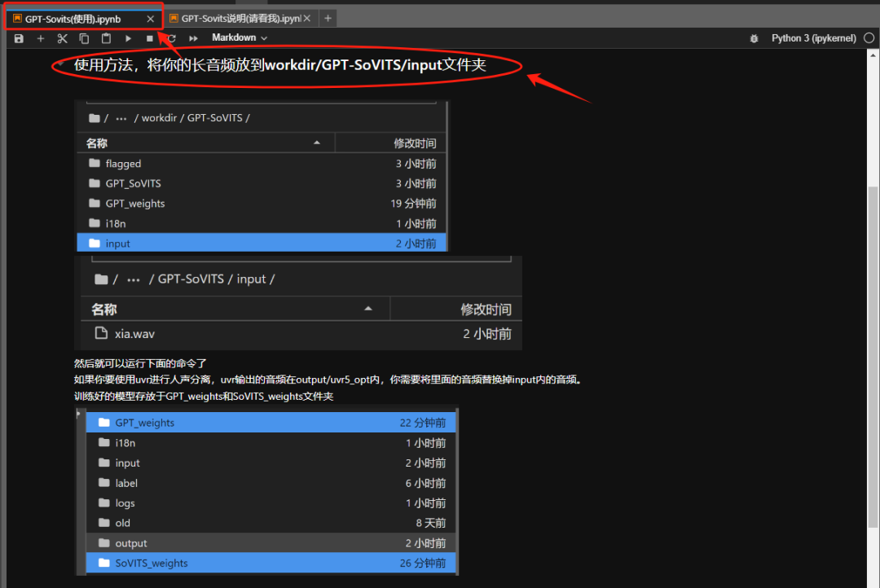Click the 19 分钟前 modified time

(x=414, y=204)
